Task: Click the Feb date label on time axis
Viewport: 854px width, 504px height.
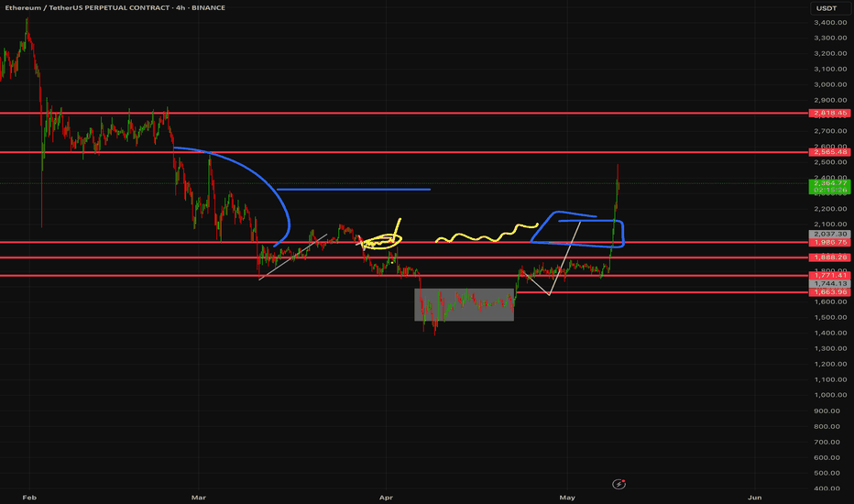Action: [x=29, y=498]
